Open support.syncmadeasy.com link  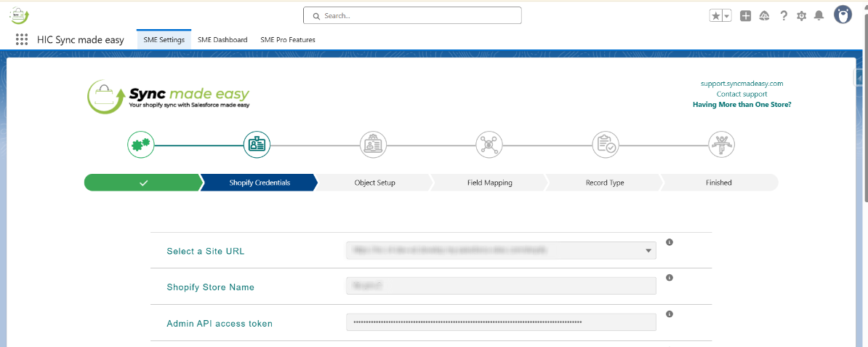(742, 84)
